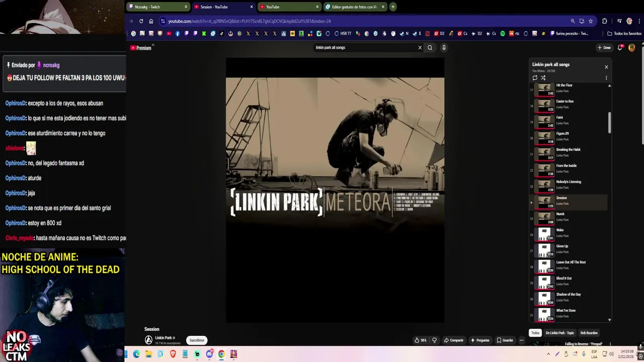The width and height of the screenshot is (644, 362).
Task: Click Guardar button
Action: pos(505,340)
